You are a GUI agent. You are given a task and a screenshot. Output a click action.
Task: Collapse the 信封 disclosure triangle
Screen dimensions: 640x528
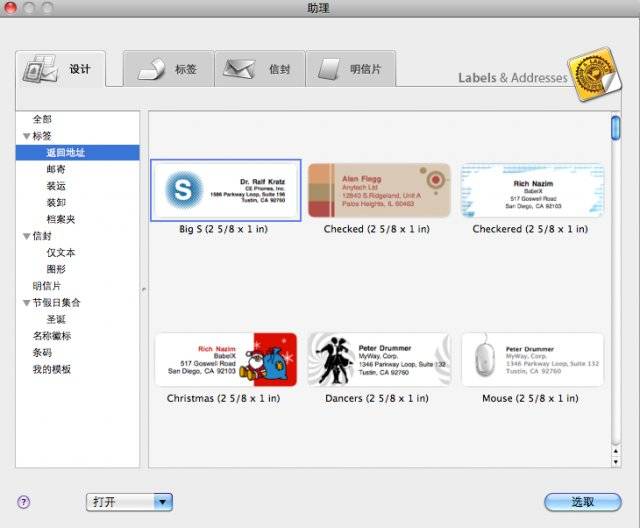27,237
